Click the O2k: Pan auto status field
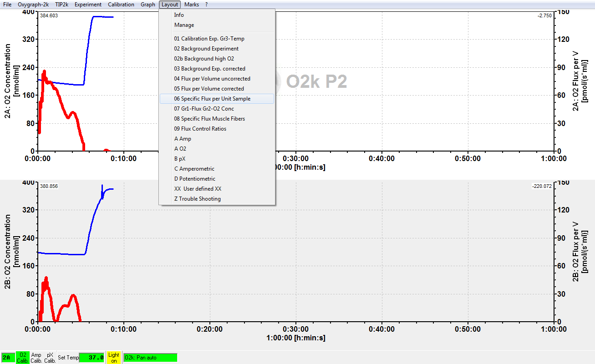This screenshot has width=595, height=364. pyautogui.click(x=150, y=358)
